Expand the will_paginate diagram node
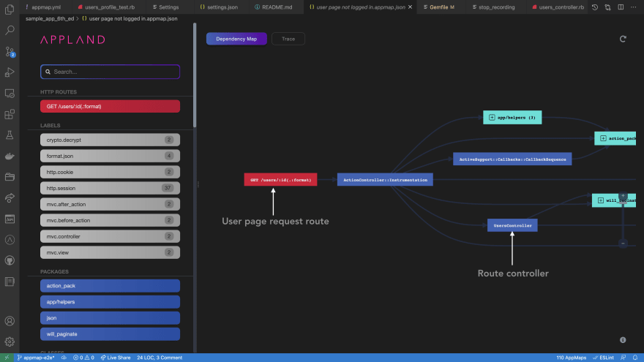Screen dimensions: 644x362 pyautogui.click(x=601, y=200)
